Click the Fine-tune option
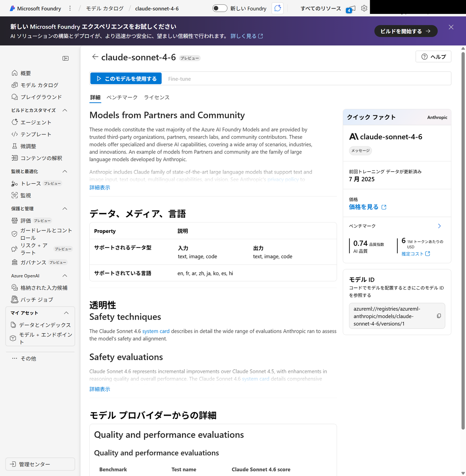Image resolution: width=466 pixels, height=476 pixels. (179, 79)
